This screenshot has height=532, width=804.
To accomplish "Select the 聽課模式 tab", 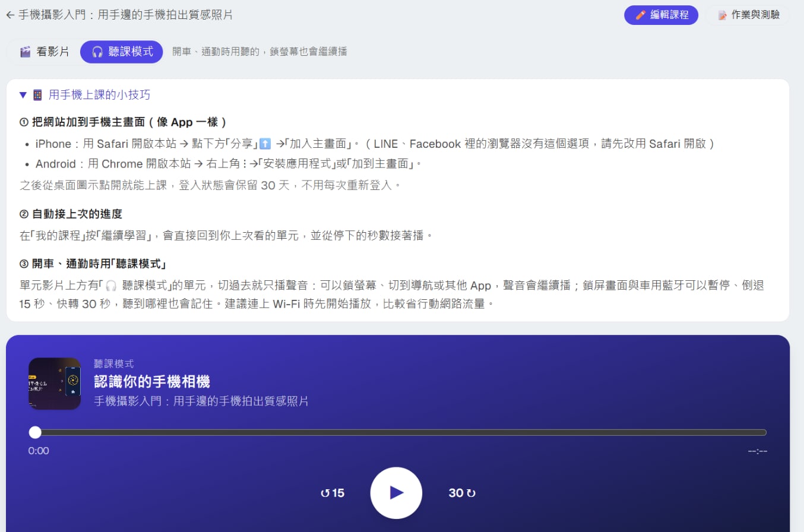I will pyautogui.click(x=122, y=52).
